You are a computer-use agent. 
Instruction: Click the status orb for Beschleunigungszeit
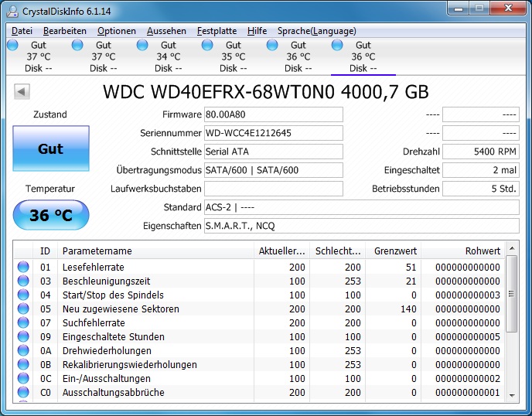point(23,281)
